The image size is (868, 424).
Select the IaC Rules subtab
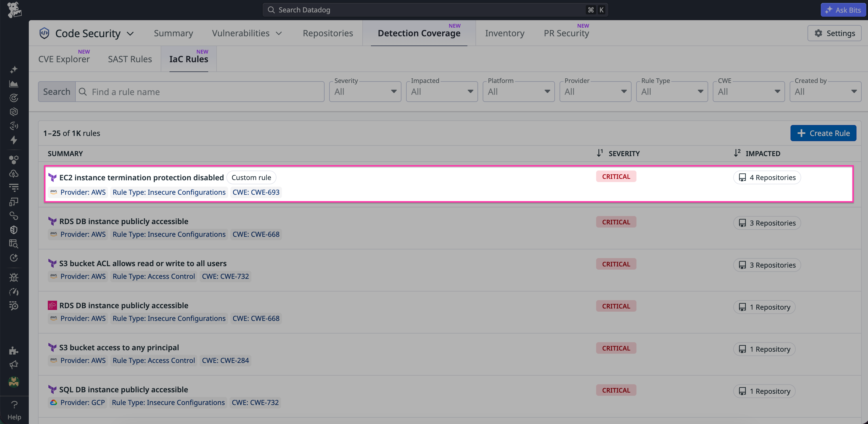(x=189, y=59)
